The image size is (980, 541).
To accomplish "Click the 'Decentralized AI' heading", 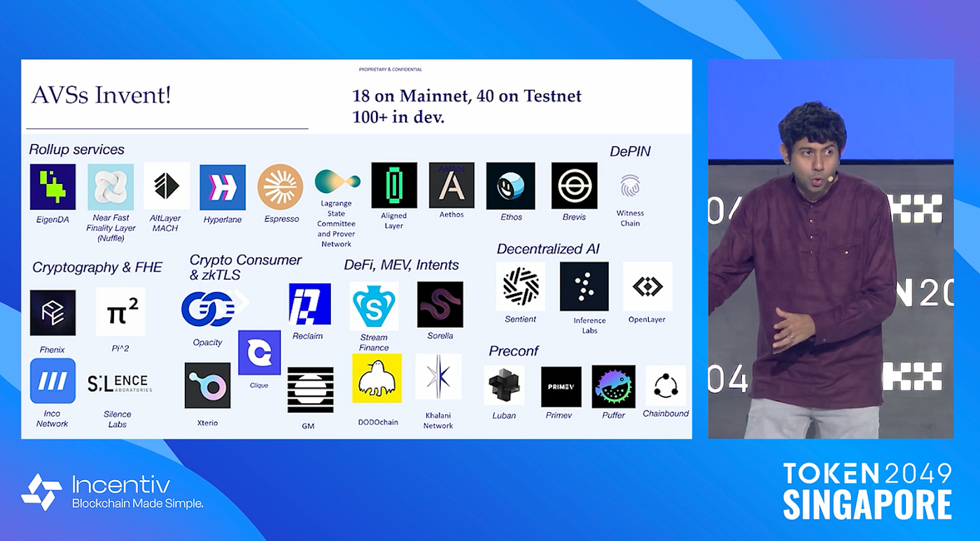I will click(548, 249).
